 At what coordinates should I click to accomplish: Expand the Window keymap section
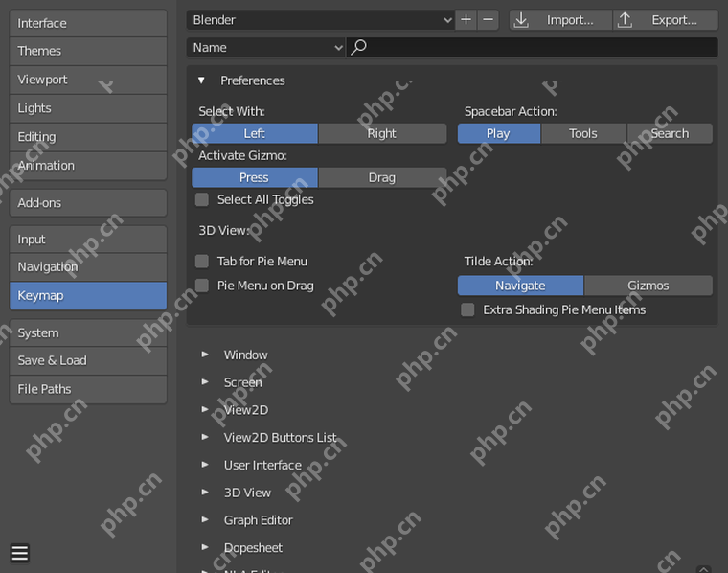205,355
